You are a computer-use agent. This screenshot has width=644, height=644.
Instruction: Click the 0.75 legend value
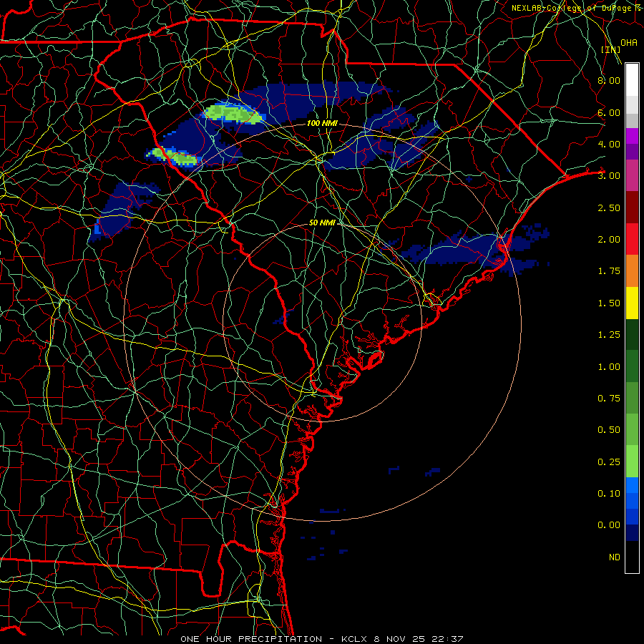(609, 399)
